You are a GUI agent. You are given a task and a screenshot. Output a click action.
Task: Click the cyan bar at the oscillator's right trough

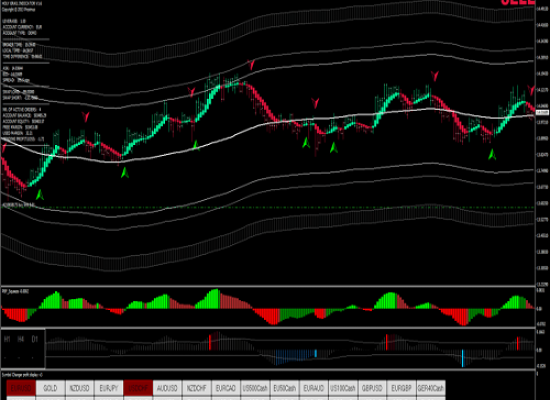pyautogui.click(x=463, y=358)
